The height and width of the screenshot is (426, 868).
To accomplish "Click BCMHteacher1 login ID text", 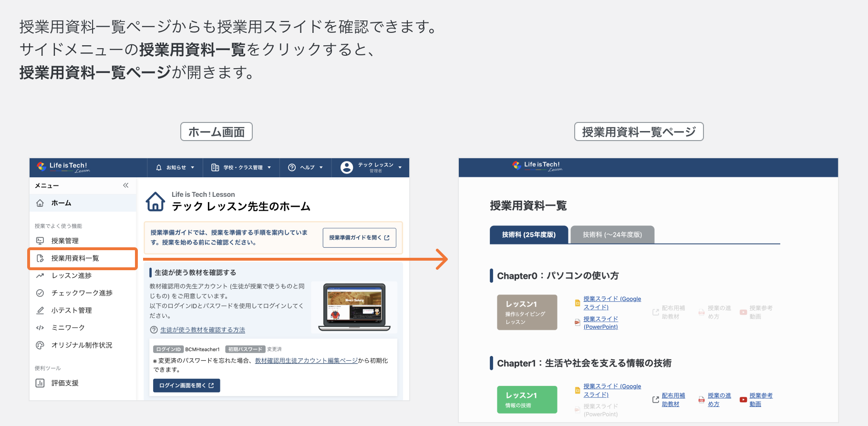I will pos(202,349).
